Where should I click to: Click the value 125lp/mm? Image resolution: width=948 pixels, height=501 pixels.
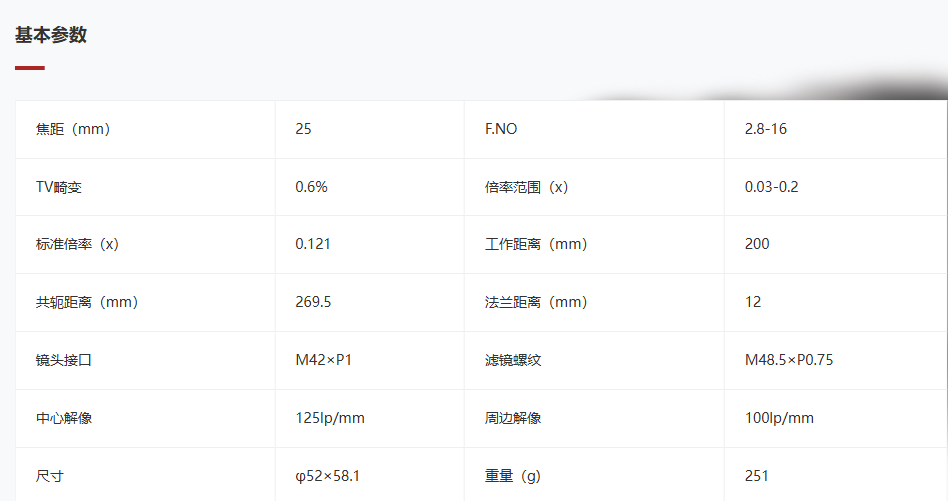pos(330,418)
